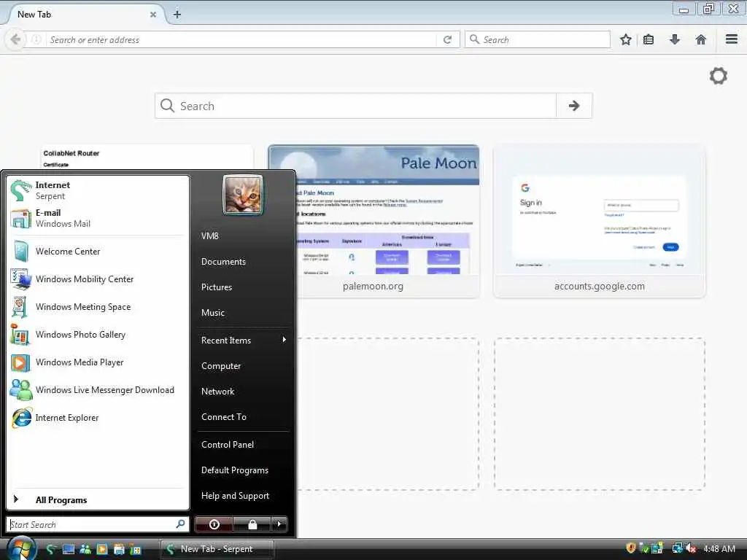This screenshot has width=747, height=560.
Task: Open Serpent from the Start menu Internet entry
Action: coord(98,190)
